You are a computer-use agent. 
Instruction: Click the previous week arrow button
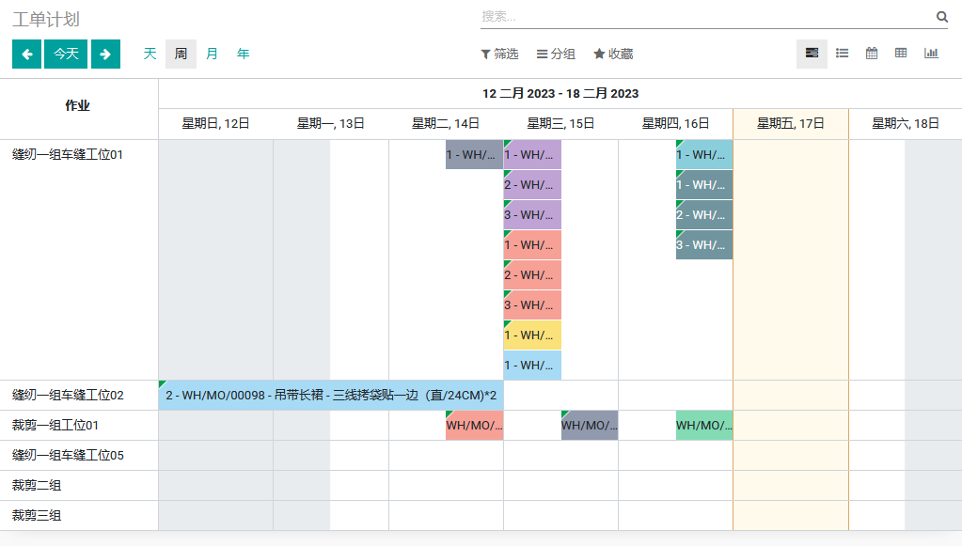point(26,54)
